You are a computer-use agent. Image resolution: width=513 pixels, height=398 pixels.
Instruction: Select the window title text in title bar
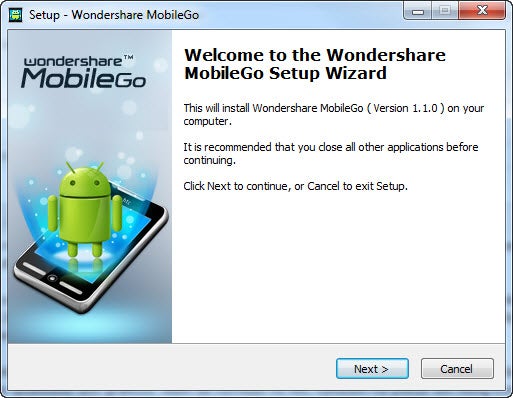pyautogui.click(x=114, y=15)
